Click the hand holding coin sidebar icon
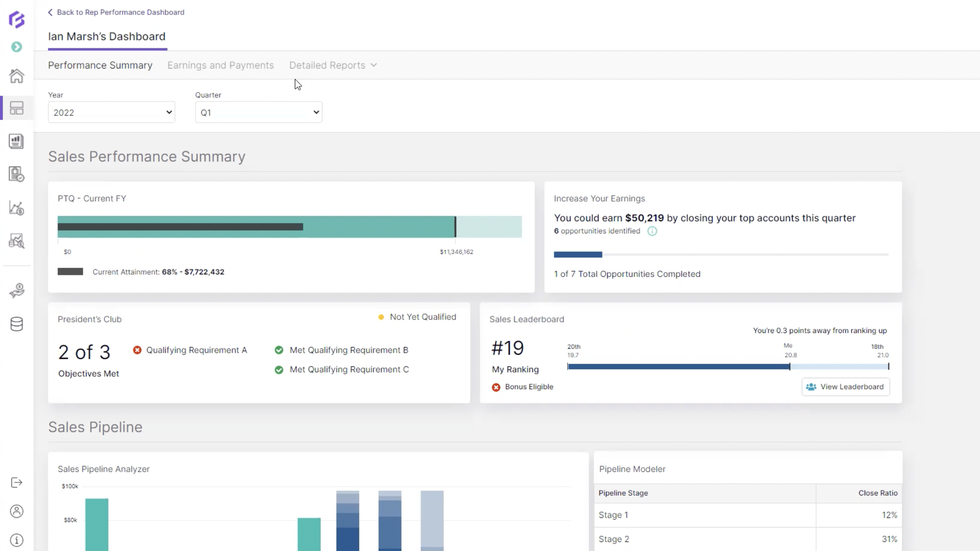Viewport: 980px width, 551px height. coord(17,291)
